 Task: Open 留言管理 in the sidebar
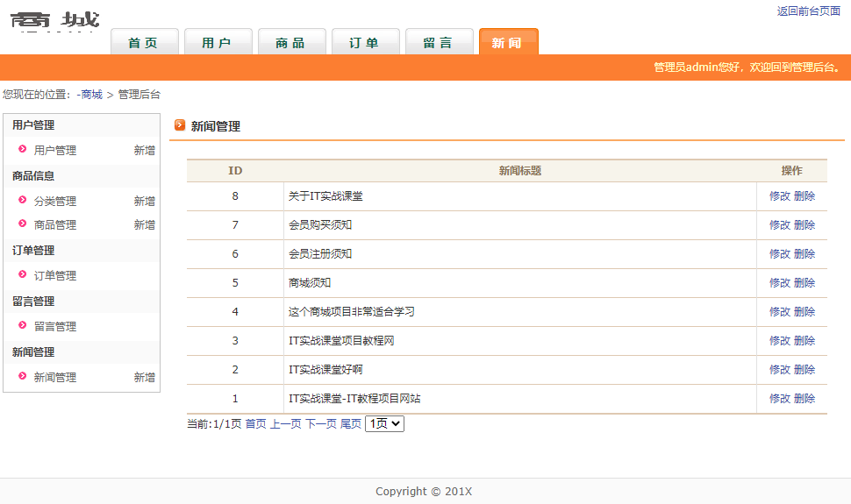coord(54,327)
